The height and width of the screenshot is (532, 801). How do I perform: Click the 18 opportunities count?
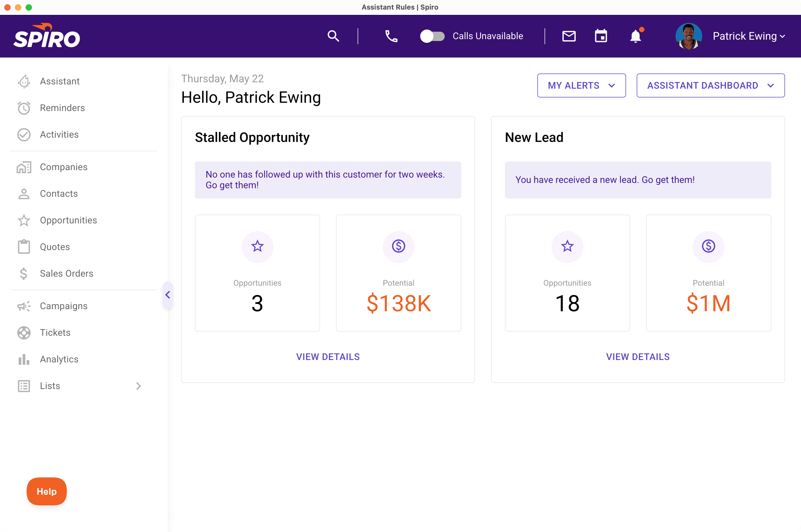pyautogui.click(x=567, y=303)
